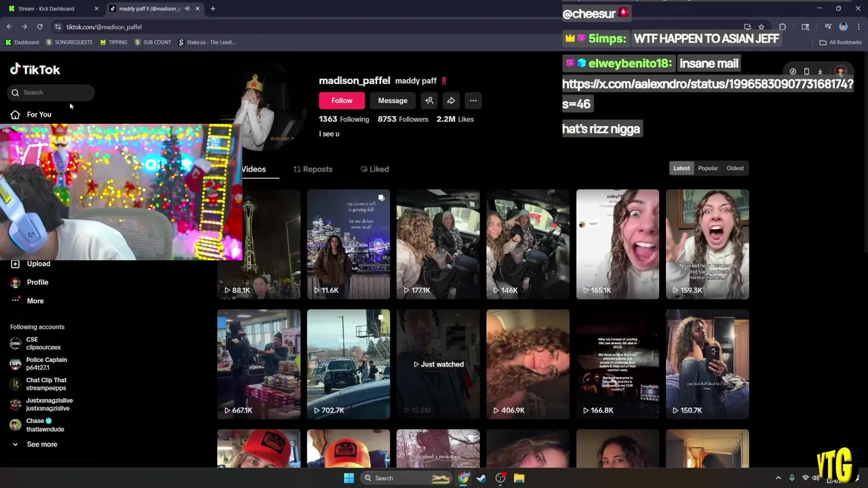Click the TikTok coins icon
Screen dimensions: 868x488
pyautogui.click(x=793, y=71)
